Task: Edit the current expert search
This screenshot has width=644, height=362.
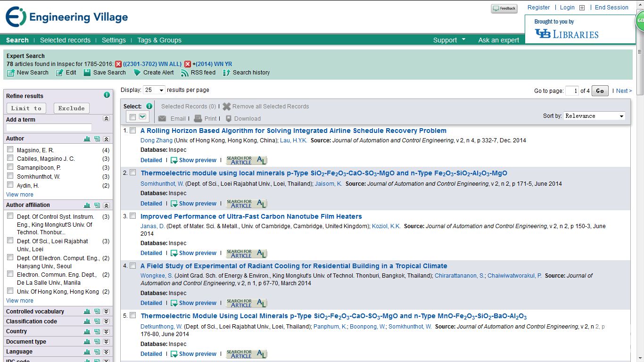Action: coord(66,73)
